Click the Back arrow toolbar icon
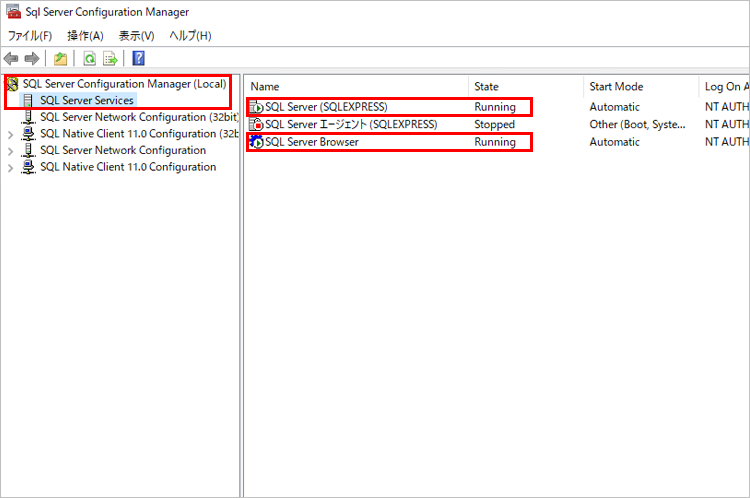Screen dimensions: 750x498 coord(11,59)
